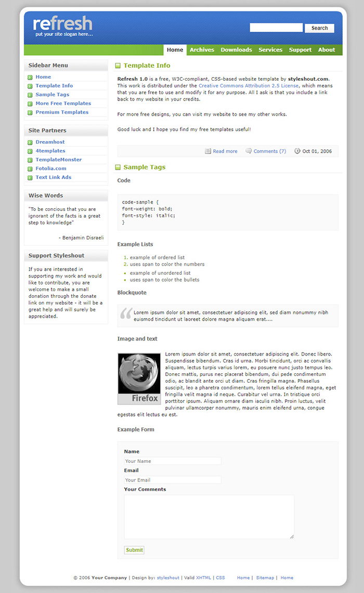Open Premium Templates in sidebar menu
This screenshot has width=364, height=593.
tap(62, 112)
